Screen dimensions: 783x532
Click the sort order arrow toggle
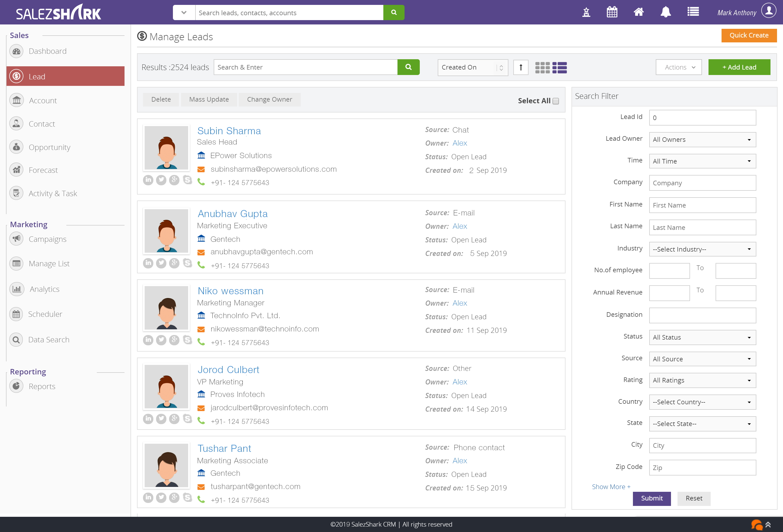coord(521,67)
